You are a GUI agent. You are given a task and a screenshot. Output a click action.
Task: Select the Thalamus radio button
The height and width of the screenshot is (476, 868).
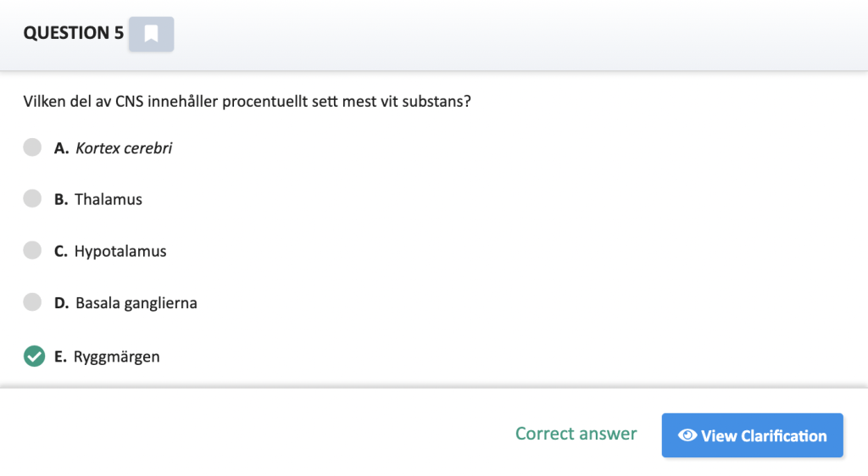(x=32, y=198)
